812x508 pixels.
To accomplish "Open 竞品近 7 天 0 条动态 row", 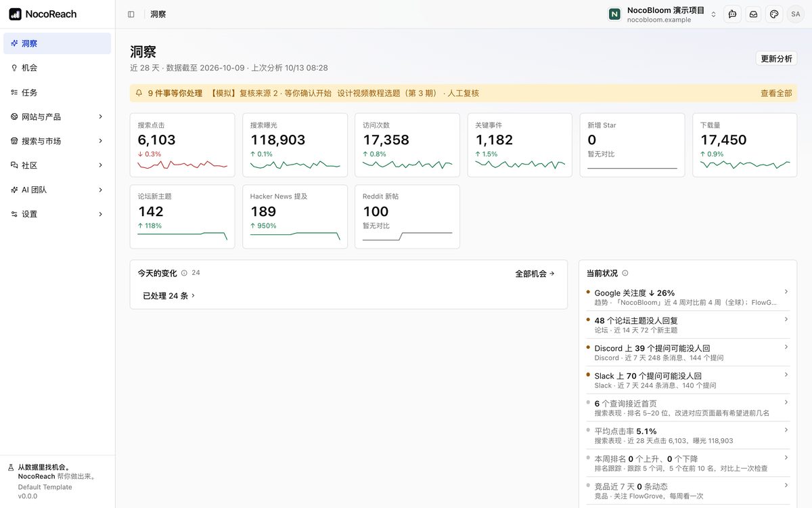I will pyautogui.click(x=687, y=491).
